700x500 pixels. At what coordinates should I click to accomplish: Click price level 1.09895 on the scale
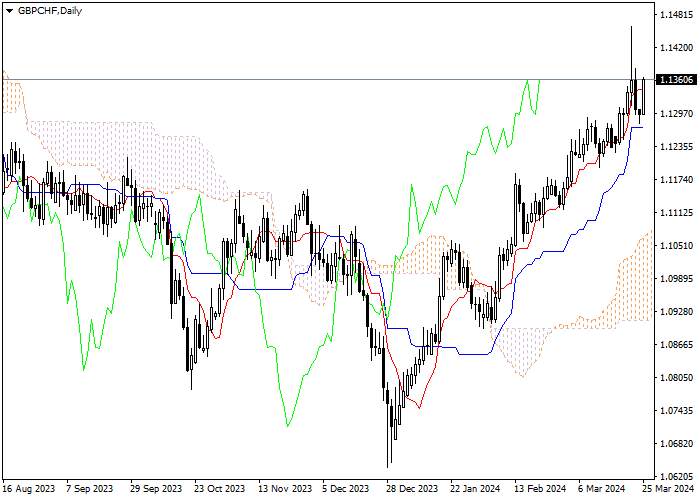(x=676, y=279)
